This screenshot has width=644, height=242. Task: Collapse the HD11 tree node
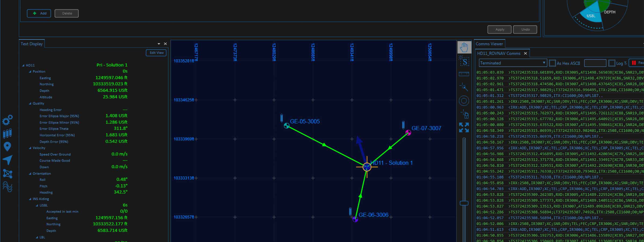23,65
